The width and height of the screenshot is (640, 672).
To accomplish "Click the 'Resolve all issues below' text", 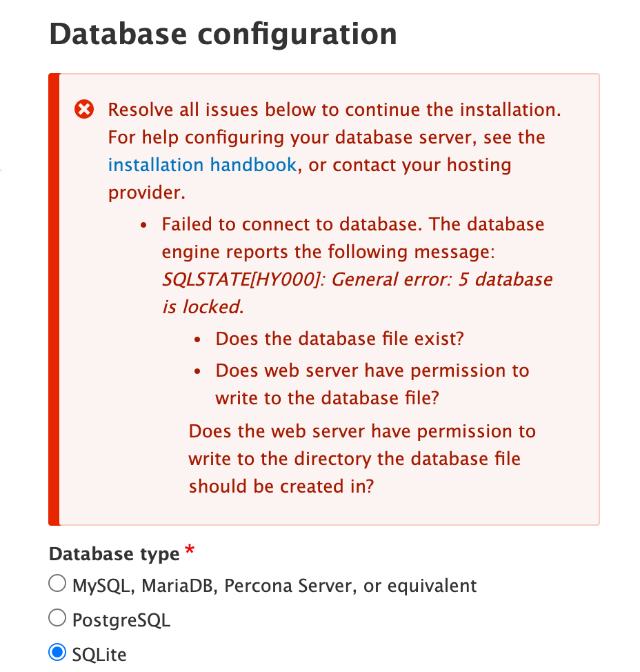I will pyautogui.click(x=334, y=110).
